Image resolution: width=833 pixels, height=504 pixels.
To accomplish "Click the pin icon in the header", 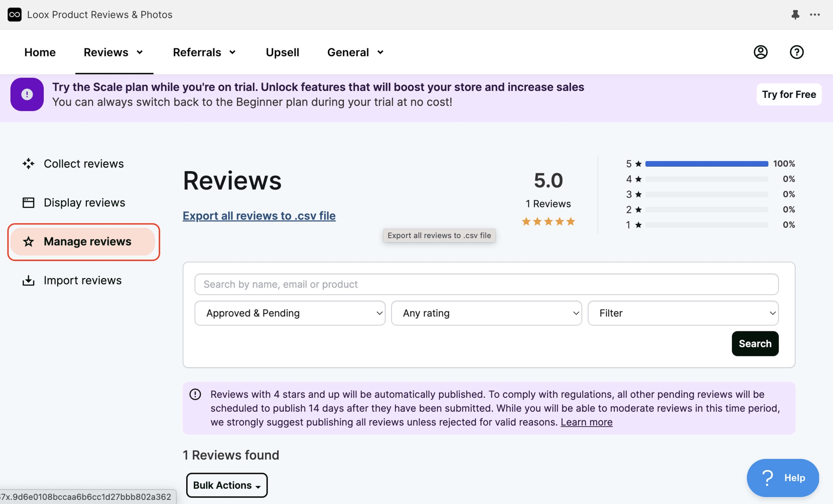I will coord(795,14).
